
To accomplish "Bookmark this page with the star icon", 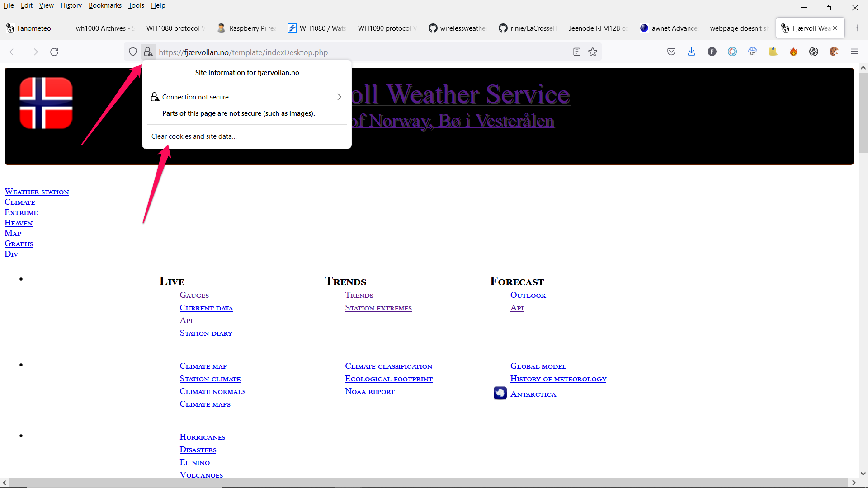I will pos(593,52).
